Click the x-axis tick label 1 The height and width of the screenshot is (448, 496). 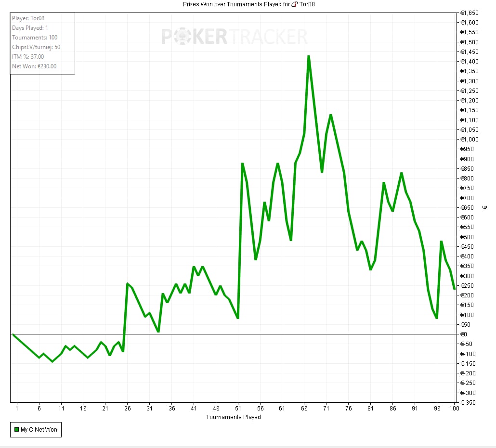tap(17, 409)
